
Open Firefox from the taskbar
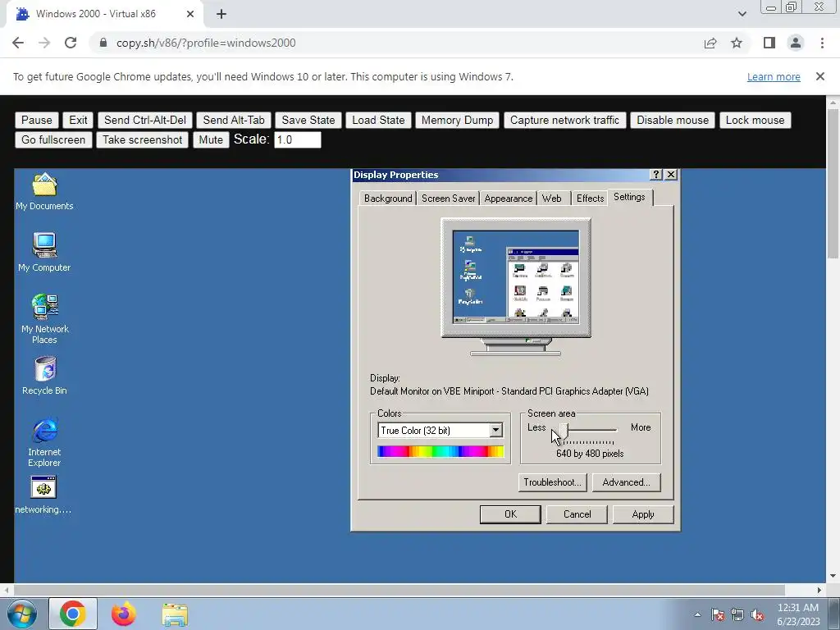click(x=124, y=614)
